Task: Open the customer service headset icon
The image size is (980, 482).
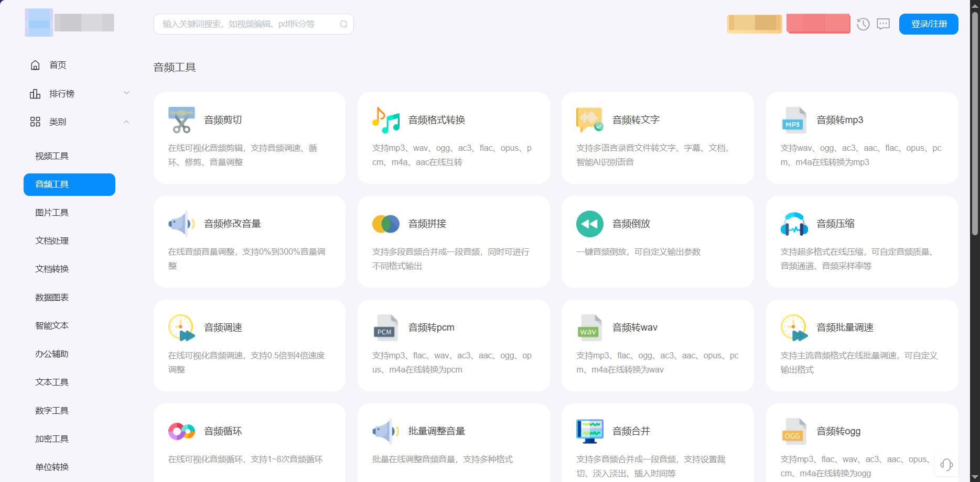Action: coord(946,465)
